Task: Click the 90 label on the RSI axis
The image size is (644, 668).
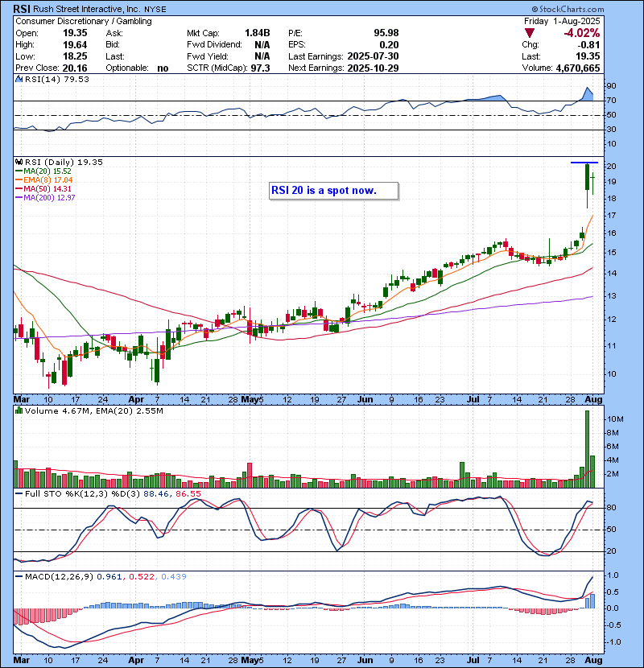Action: [611, 86]
